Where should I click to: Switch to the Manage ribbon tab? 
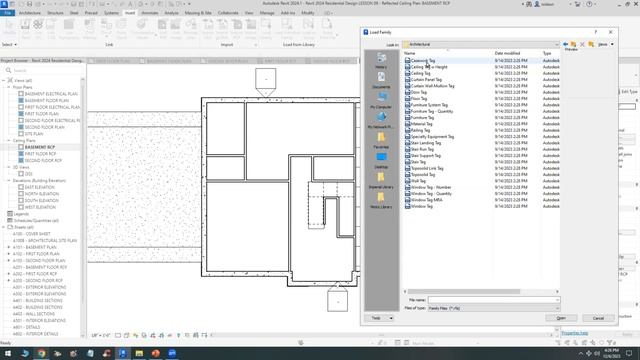267,13
